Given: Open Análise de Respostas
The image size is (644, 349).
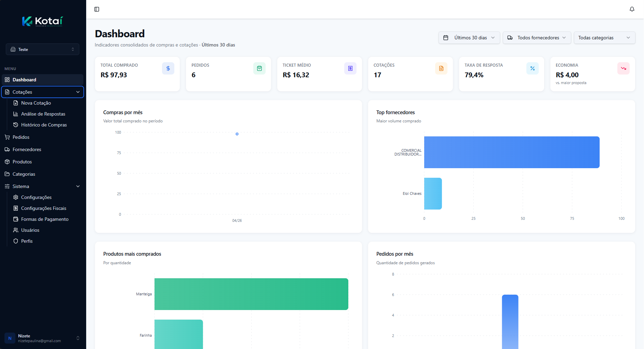Looking at the screenshot, I should click(43, 114).
